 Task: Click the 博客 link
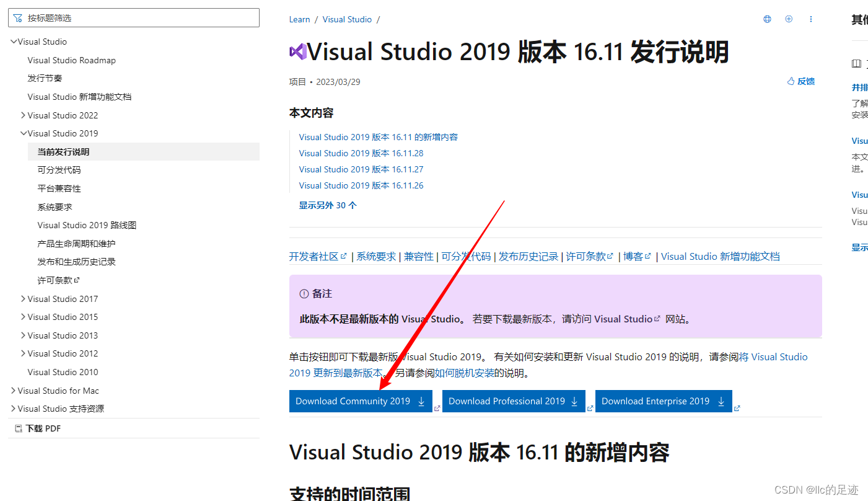coord(638,256)
